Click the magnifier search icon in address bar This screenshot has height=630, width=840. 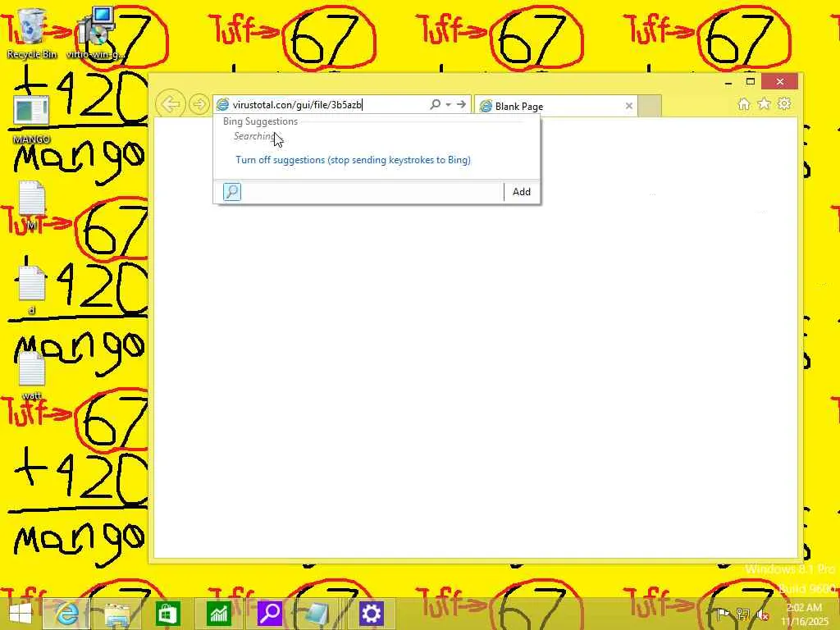pyautogui.click(x=435, y=104)
